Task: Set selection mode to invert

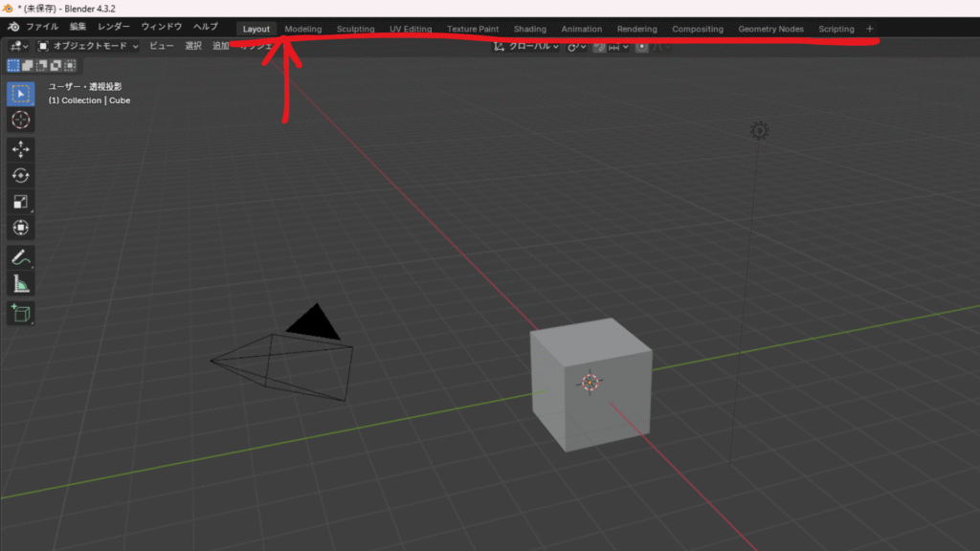Action: coord(56,65)
